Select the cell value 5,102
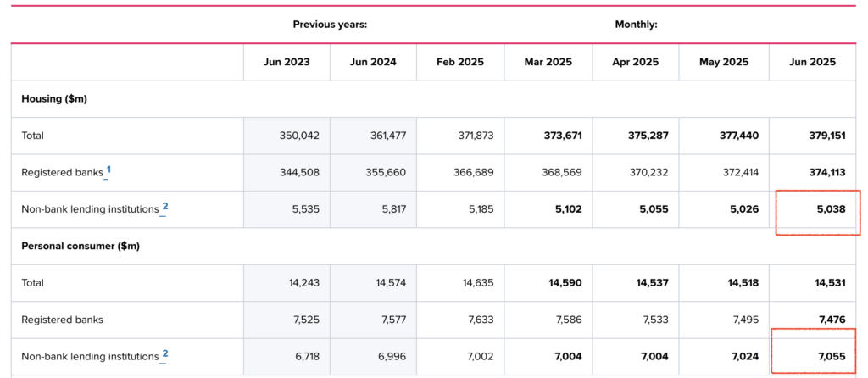Image resolution: width=868 pixels, height=378 pixels. pyautogui.click(x=569, y=209)
